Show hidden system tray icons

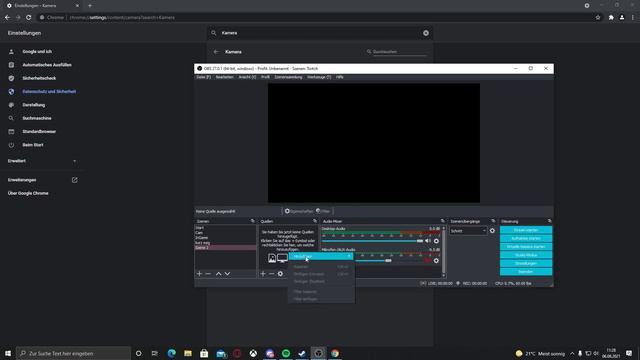point(572,353)
